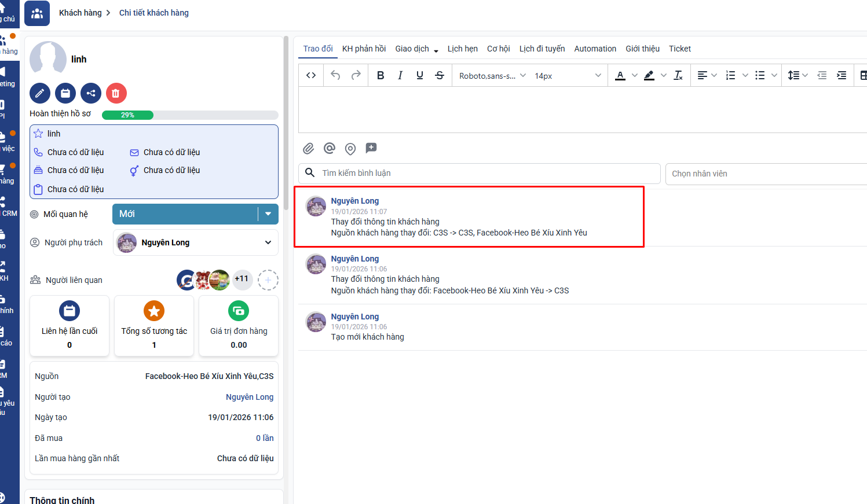Click the Tìm kiếm bình luận search field
Viewport: 867px width, 504px height.
pyautogui.click(x=486, y=173)
